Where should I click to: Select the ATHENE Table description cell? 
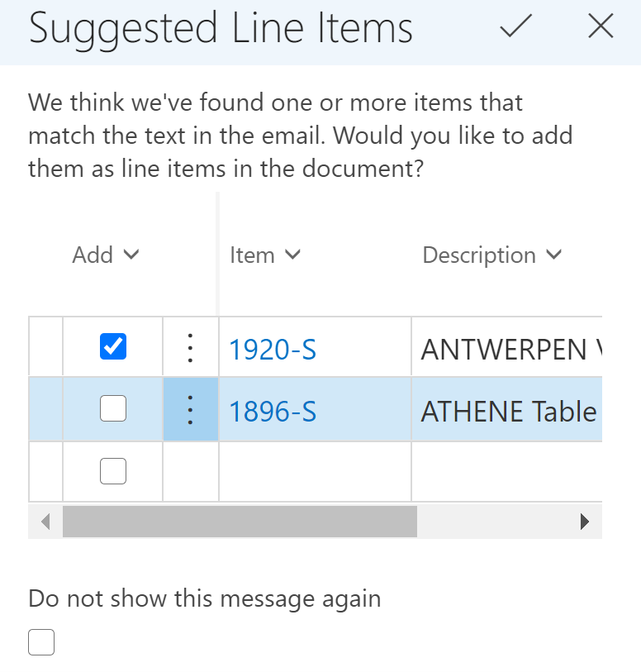coord(507,410)
